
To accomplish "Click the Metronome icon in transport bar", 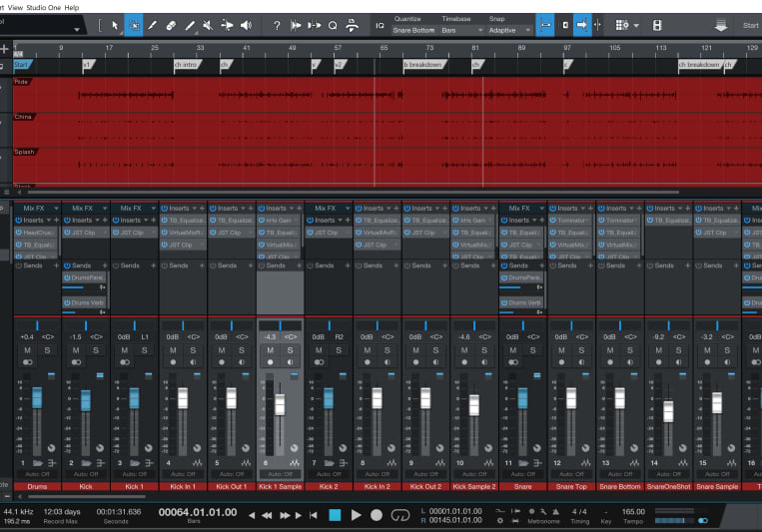I will point(555,512).
